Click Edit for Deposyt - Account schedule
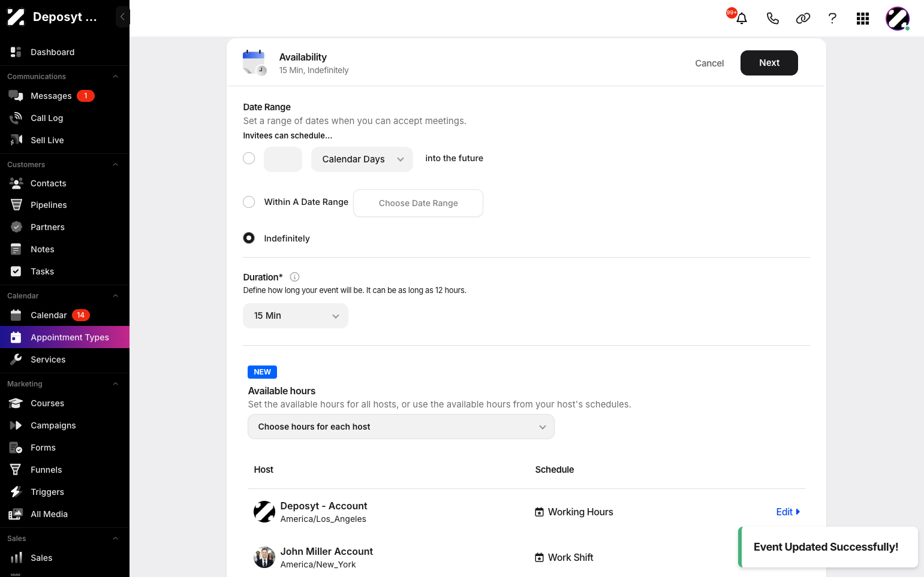924x577 pixels. 788,512
